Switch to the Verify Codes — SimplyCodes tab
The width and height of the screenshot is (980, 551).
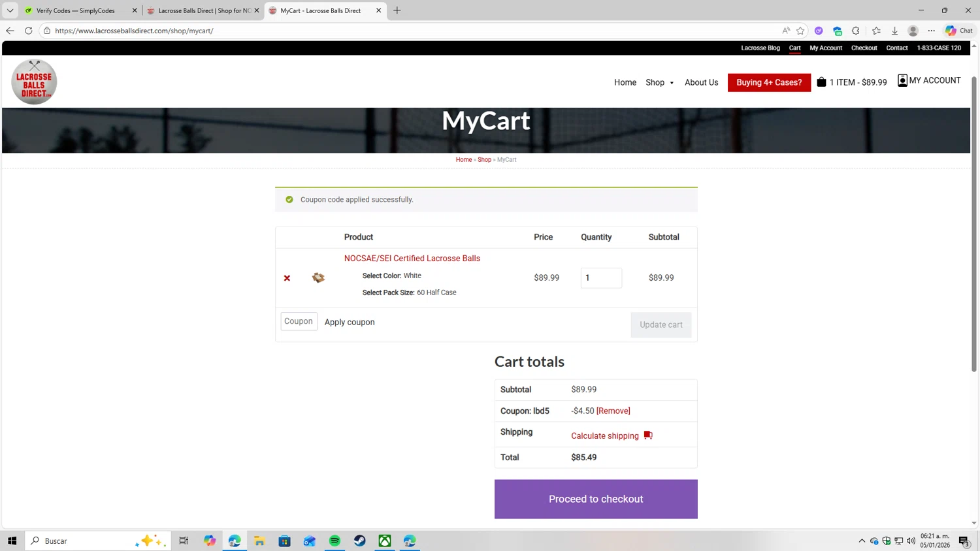75,10
